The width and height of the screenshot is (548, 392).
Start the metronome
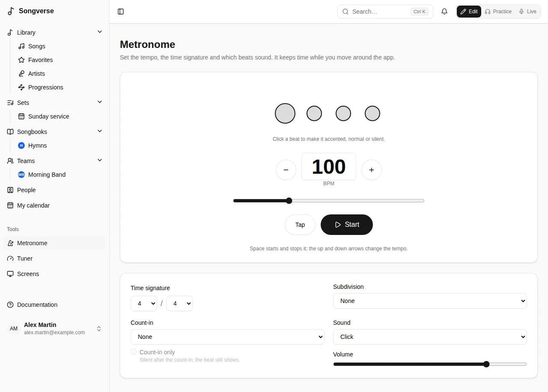tap(347, 225)
